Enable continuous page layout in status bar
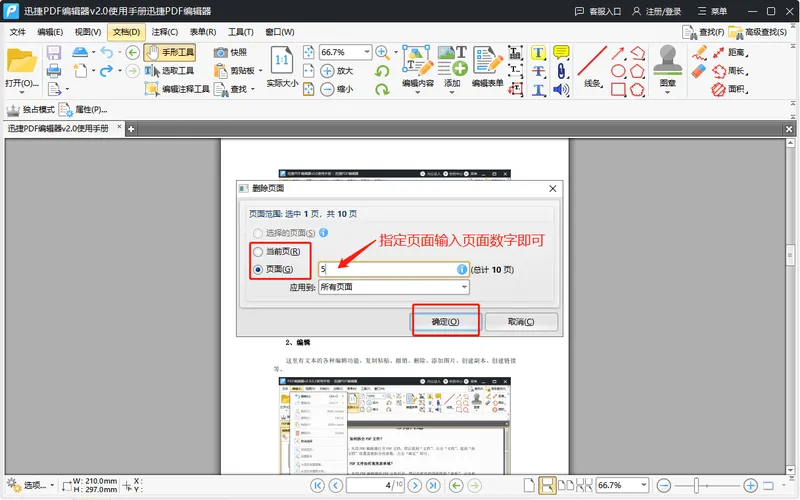Image resolution: width=800 pixels, height=500 pixels. [547, 485]
